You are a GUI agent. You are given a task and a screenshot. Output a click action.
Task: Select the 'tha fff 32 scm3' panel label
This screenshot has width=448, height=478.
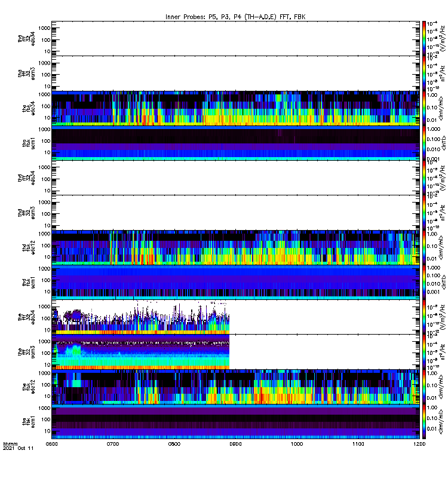point(26,73)
